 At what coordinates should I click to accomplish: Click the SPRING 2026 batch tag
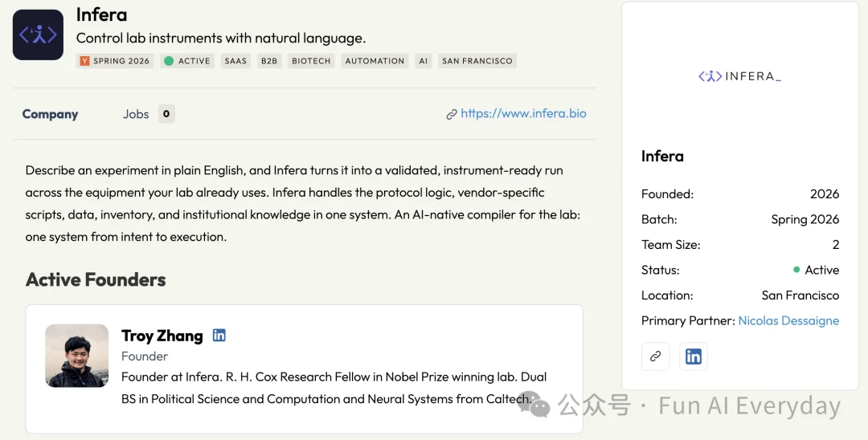pos(115,61)
